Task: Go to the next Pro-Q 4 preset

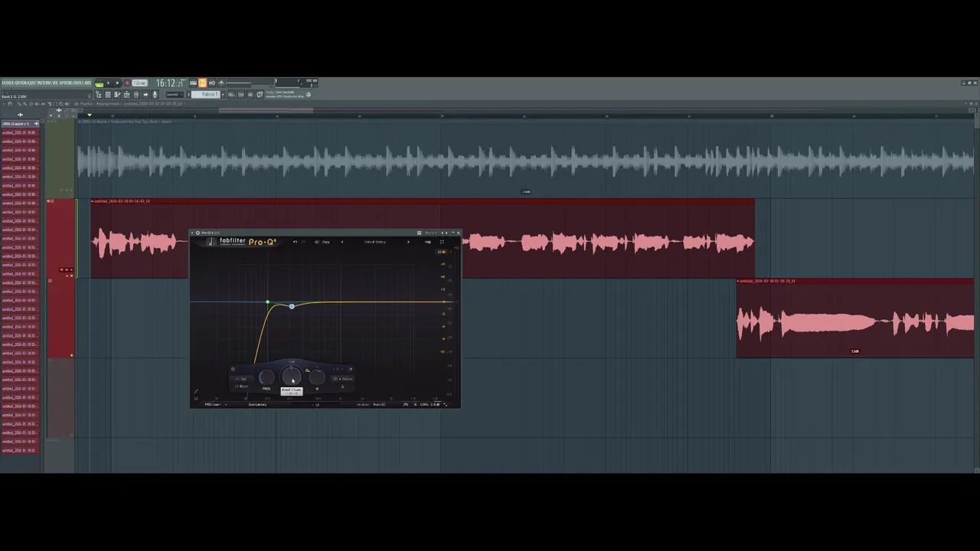Action: pos(408,242)
